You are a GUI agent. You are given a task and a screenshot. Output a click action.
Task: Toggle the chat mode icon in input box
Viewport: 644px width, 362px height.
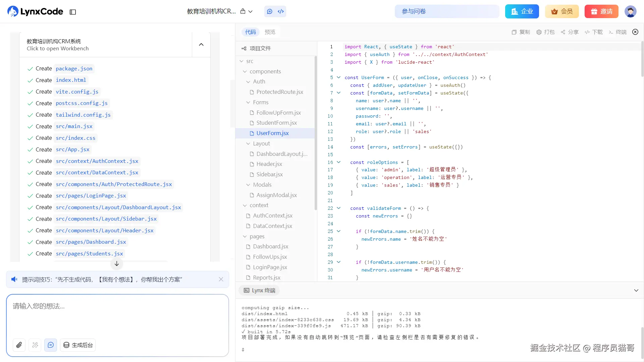tap(51, 345)
